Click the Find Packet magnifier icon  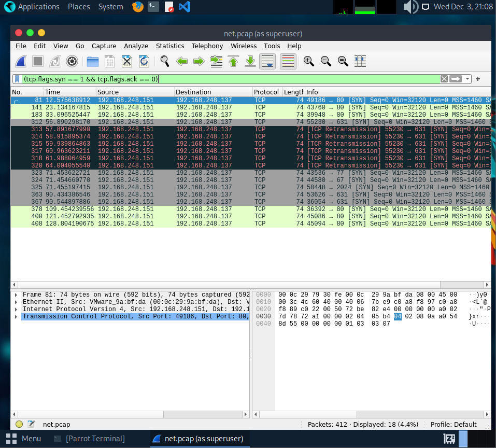[x=164, y=61]
